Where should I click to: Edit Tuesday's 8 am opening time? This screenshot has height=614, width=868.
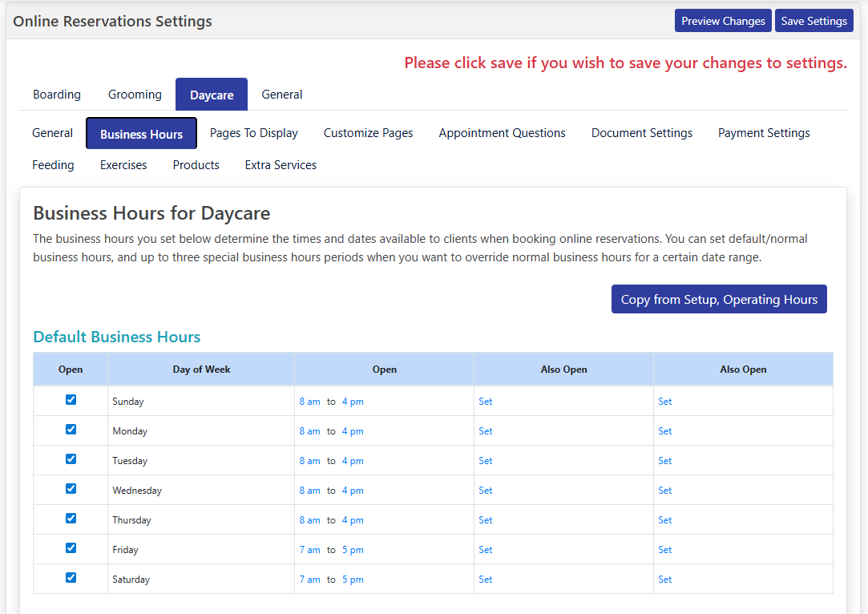310,461
